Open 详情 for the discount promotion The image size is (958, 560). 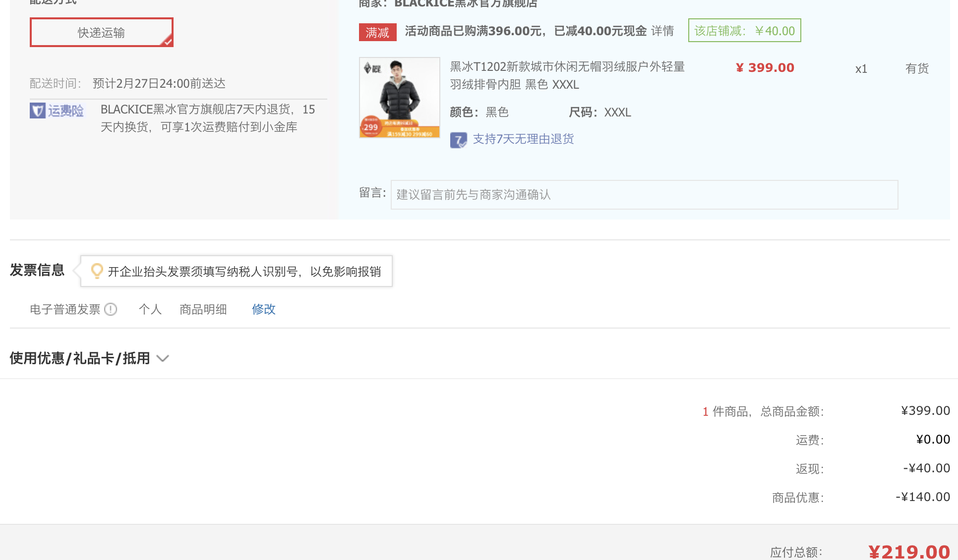pyautogui.click(x=662, y=31)
